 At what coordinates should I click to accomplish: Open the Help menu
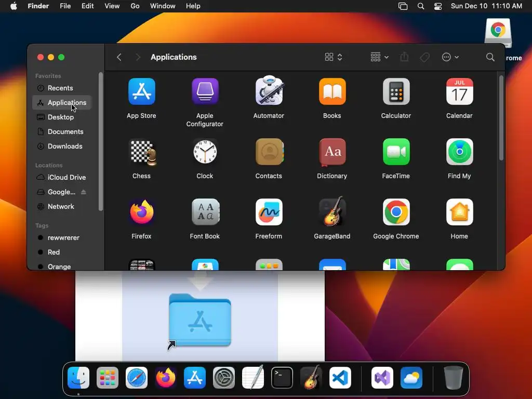click(193, 6)
